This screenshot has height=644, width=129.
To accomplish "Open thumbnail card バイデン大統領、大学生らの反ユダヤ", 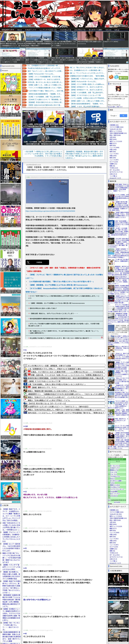I will 33,119.
